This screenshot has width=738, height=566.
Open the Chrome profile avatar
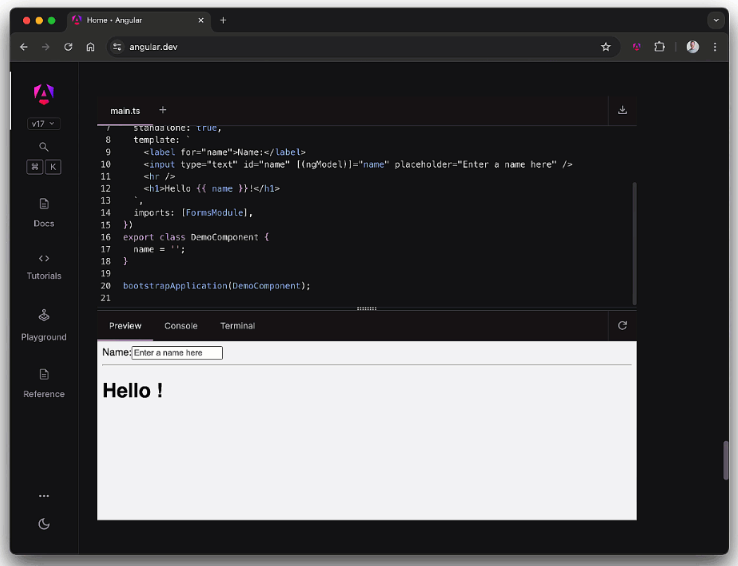[692, 47]
